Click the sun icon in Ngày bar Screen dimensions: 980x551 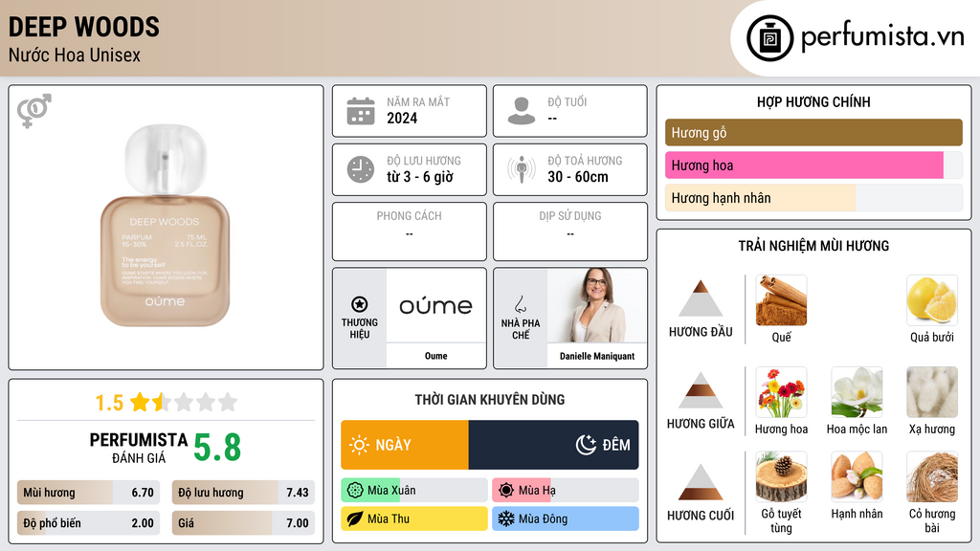pos(360,445)
